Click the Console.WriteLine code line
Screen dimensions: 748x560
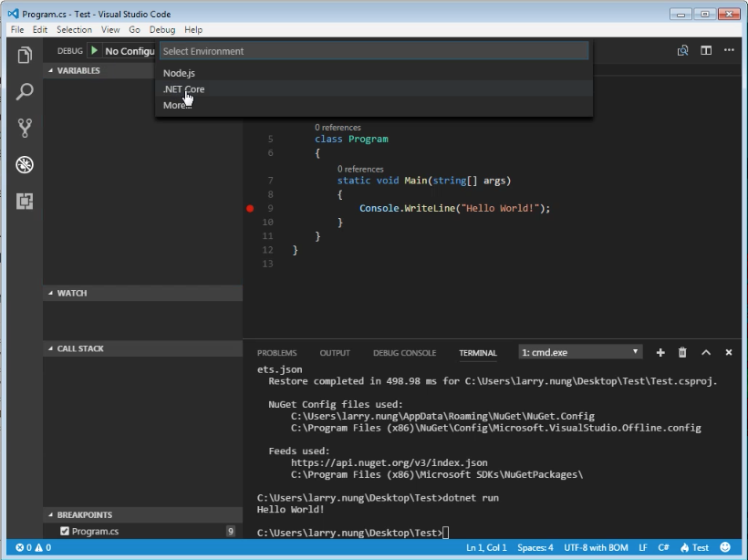click(454, 209)
